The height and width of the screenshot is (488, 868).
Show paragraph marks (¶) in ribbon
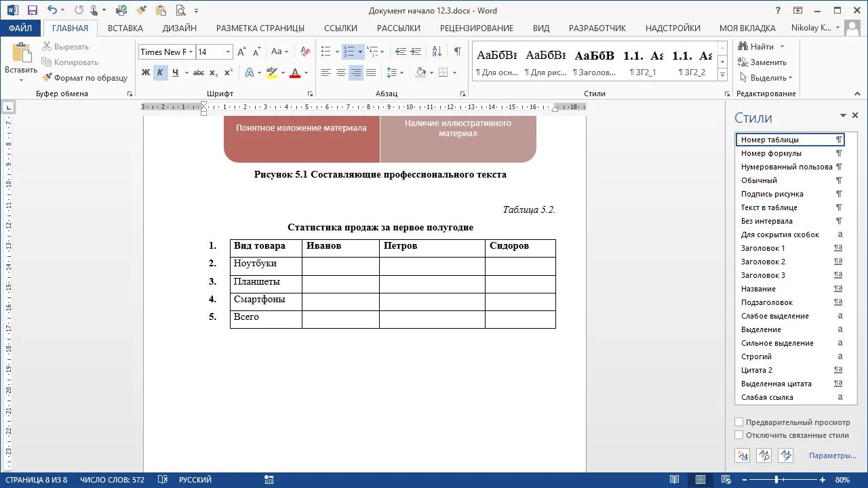[x=457, y=52]
